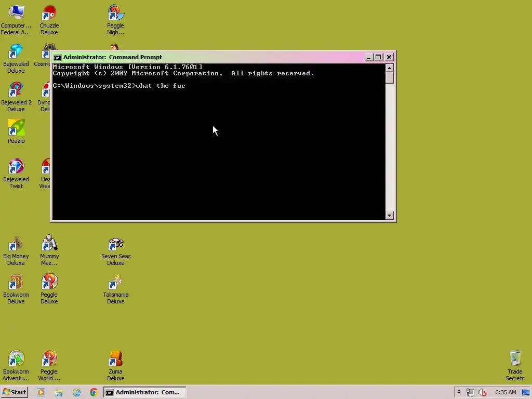
Task: Launch Internet Explorer from taskbar
Action: [76, 392]
